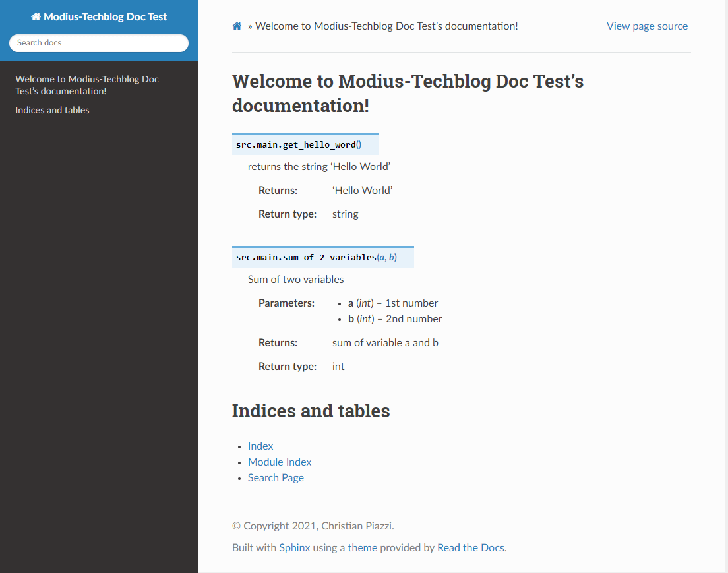Click the parameter line "a (int) – 1st number"
This screenshot has height=573, width=728.
pos(393,303)
